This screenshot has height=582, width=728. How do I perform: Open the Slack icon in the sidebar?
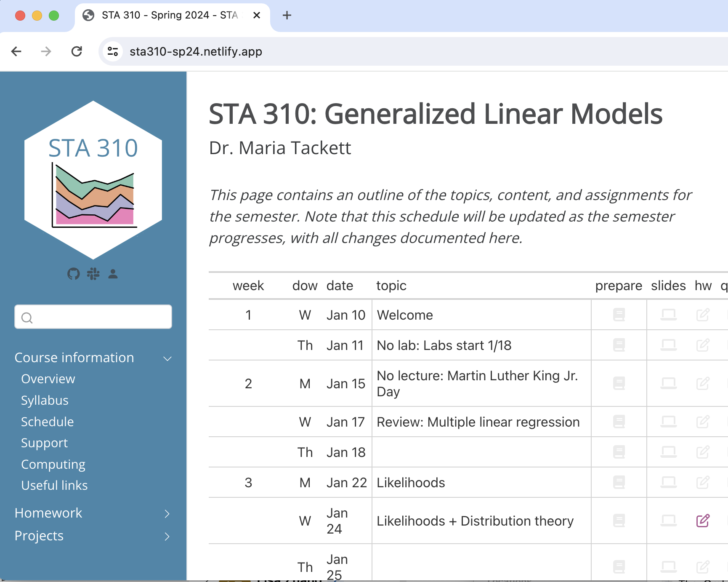[93, 274]
